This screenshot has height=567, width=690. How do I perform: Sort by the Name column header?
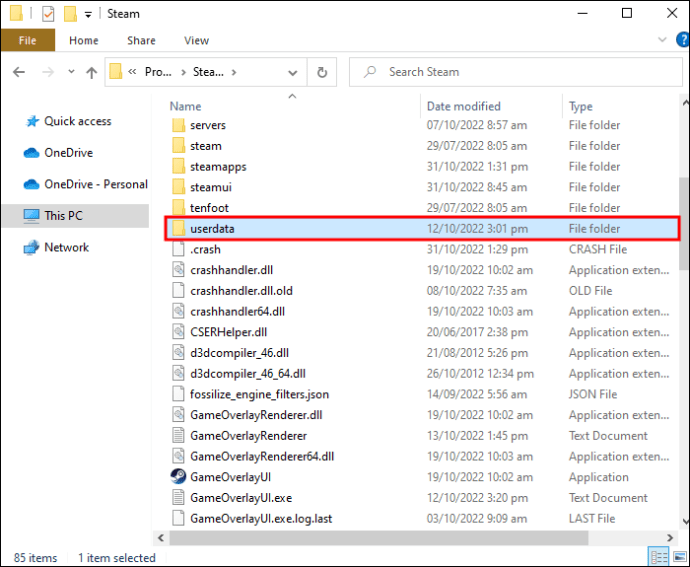185,106
